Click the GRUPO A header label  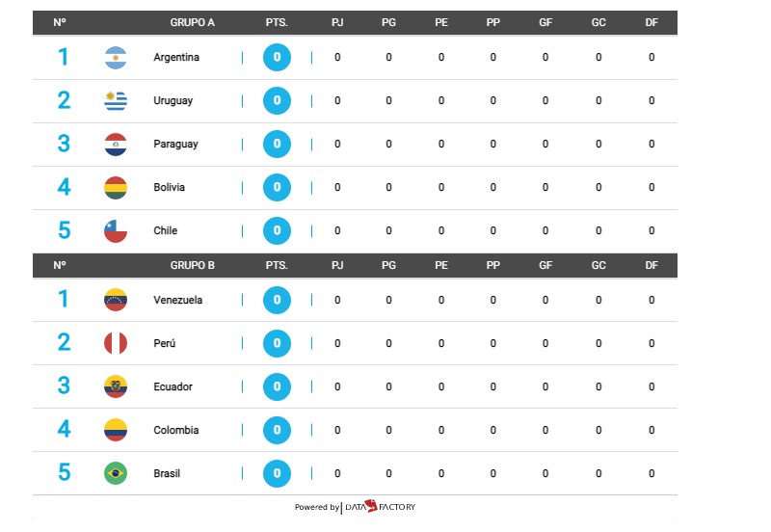(192, 22)
